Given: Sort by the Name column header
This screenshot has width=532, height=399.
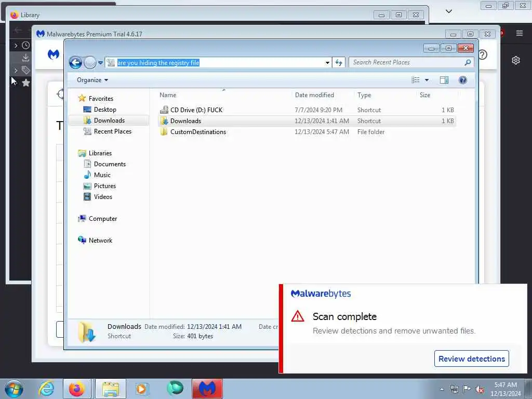Looking at the screenshot, I should 224,95.
